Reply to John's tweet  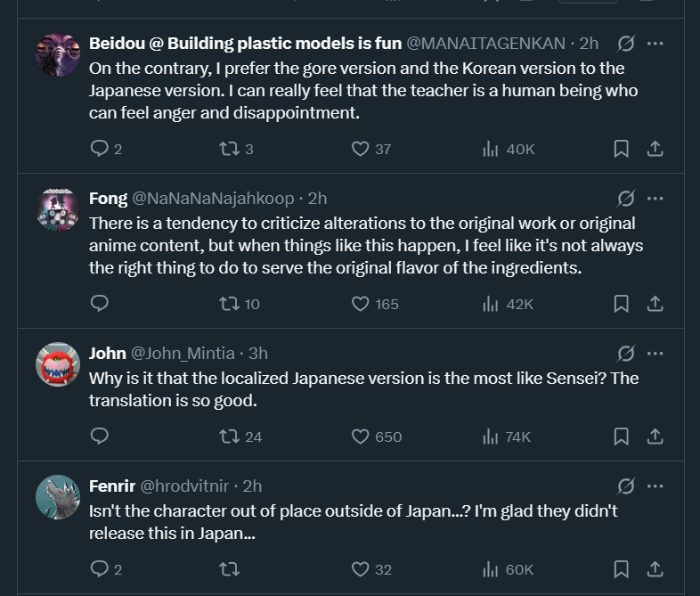coord(99,436)
